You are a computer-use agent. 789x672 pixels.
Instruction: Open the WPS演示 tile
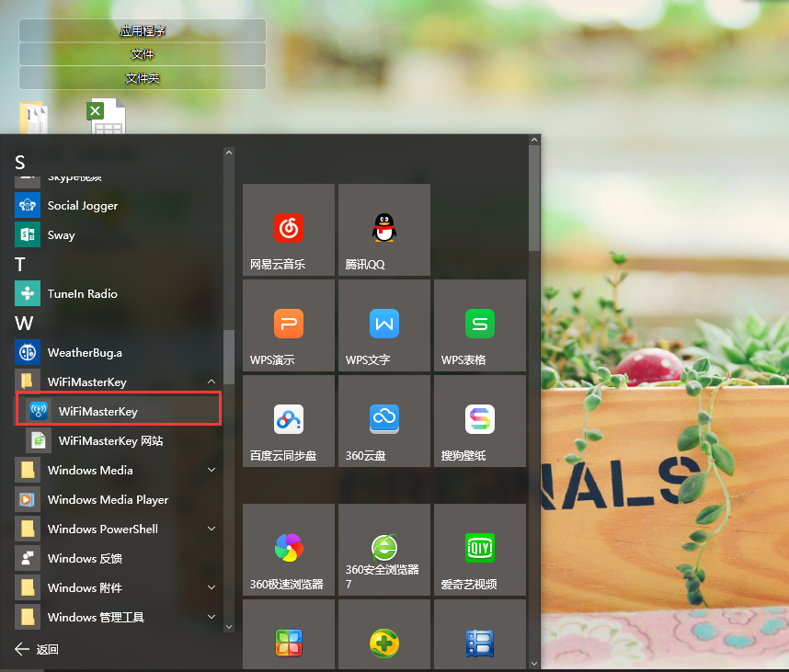tap(289, 325)
